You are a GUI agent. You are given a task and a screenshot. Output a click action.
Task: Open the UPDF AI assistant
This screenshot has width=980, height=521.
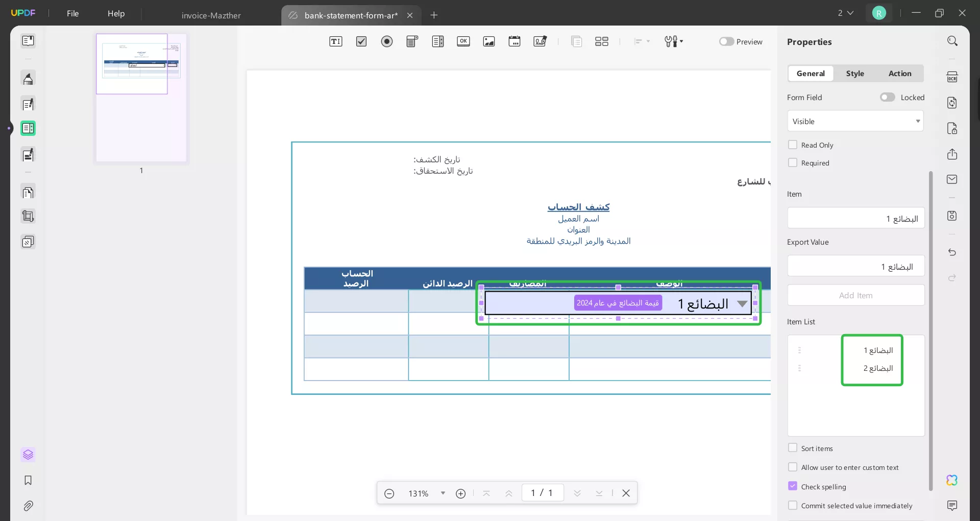click(x=952, y=481)
